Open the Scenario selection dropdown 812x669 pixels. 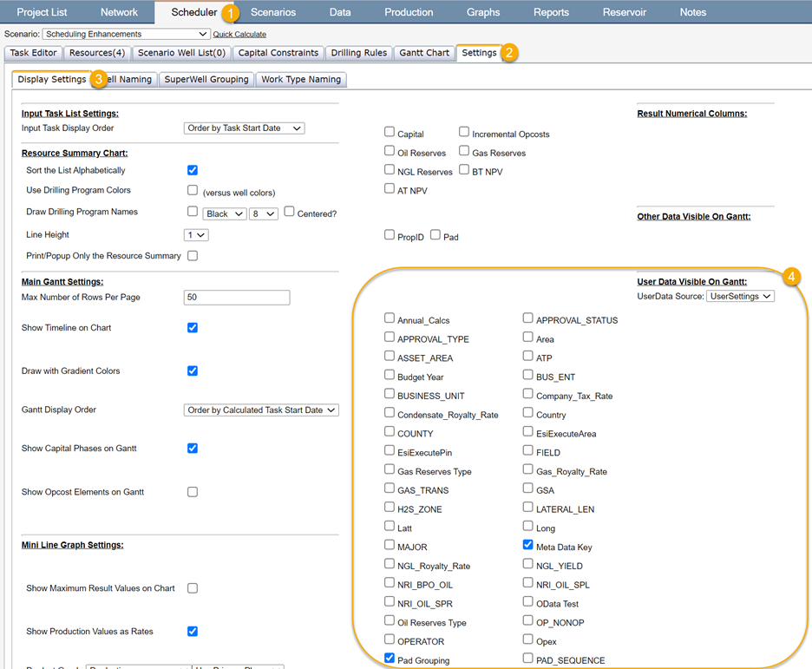click(x=126, y=34)
